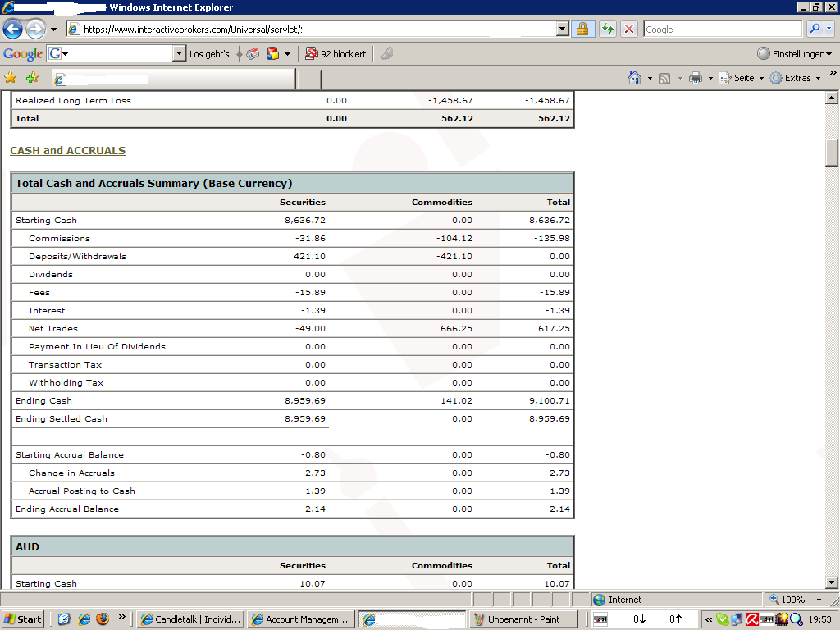The image size is (840, 630).
Task: Open the Seite menu dropdown
Action: tap(741, 78)
